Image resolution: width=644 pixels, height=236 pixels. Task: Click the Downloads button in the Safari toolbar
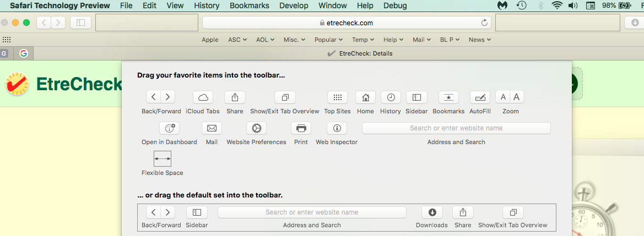(634, 23)
